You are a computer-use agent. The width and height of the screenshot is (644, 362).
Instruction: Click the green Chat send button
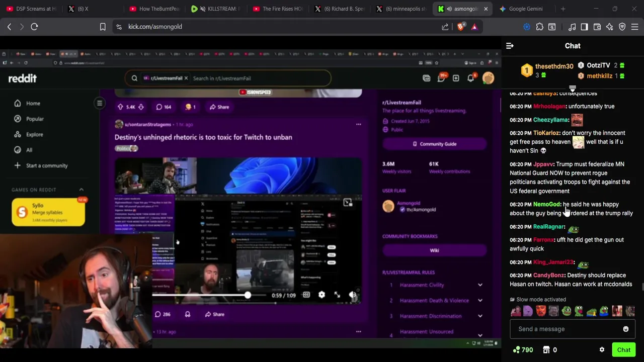(624, 350)
